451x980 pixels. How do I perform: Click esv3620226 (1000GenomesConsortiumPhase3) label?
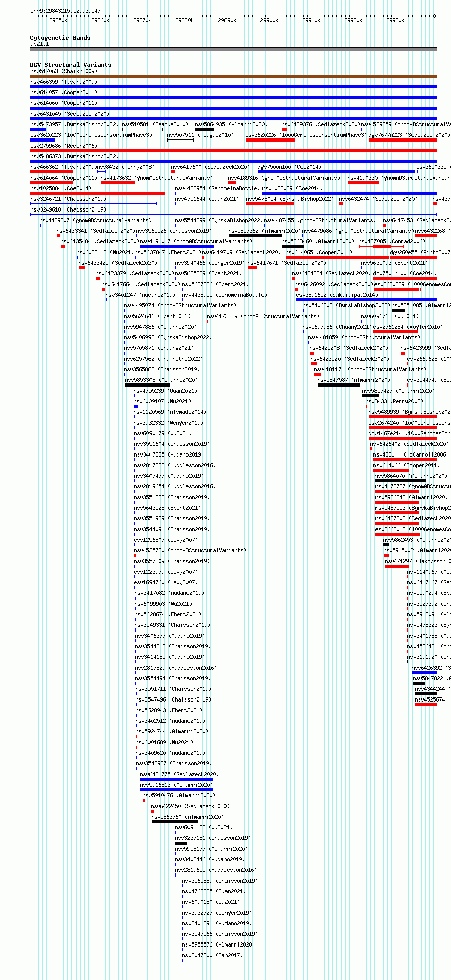pyautogui.click(x=306, y=135)
